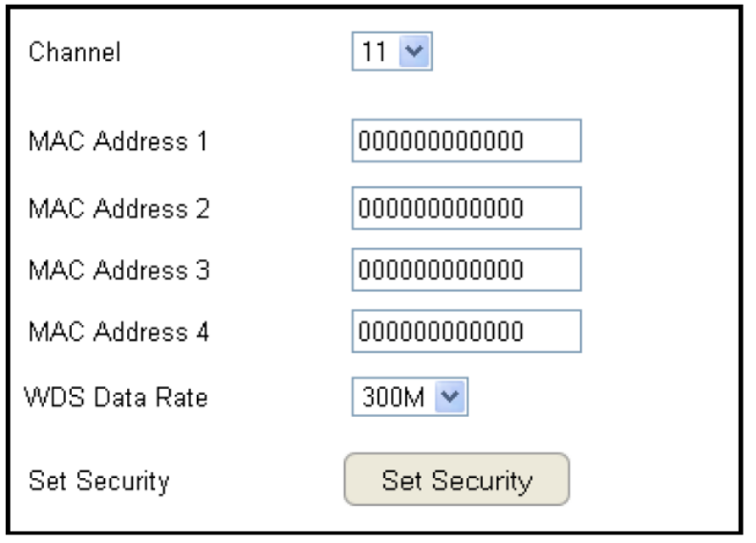
Task: Activate the MAC Address 4 input box
Action: coord(465,332)
